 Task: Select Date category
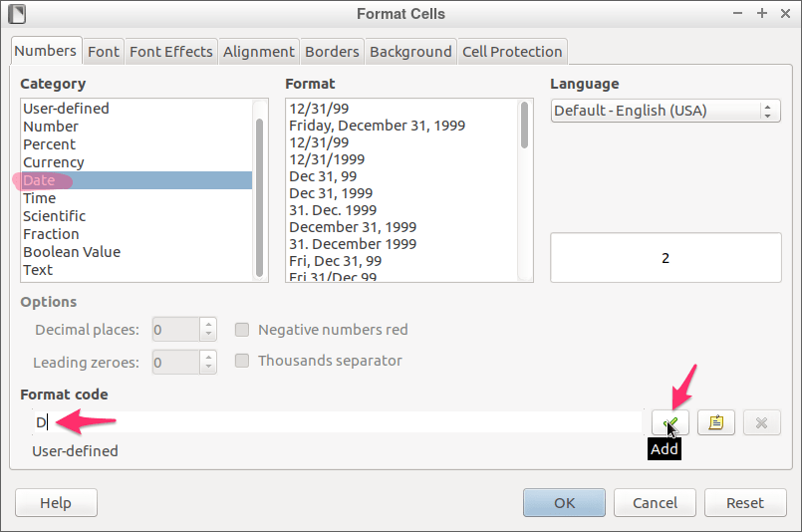137,180
